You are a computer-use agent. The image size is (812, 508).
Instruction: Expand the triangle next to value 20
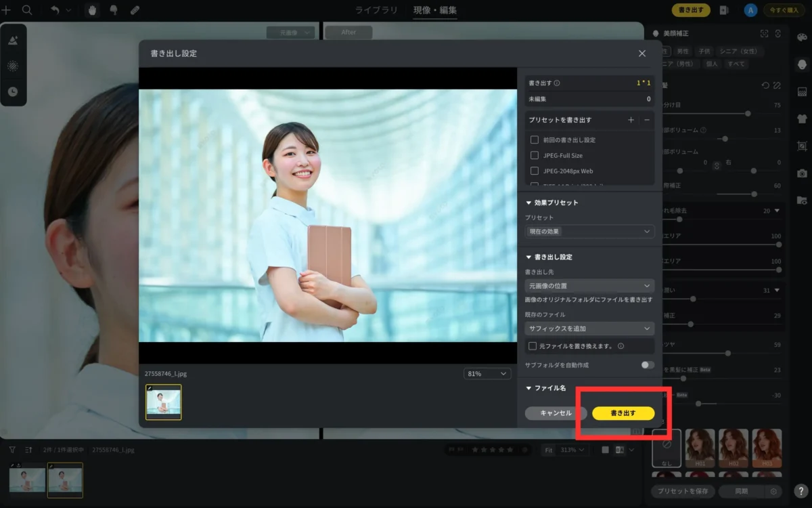pyautogui.click(x=777, y=211)
